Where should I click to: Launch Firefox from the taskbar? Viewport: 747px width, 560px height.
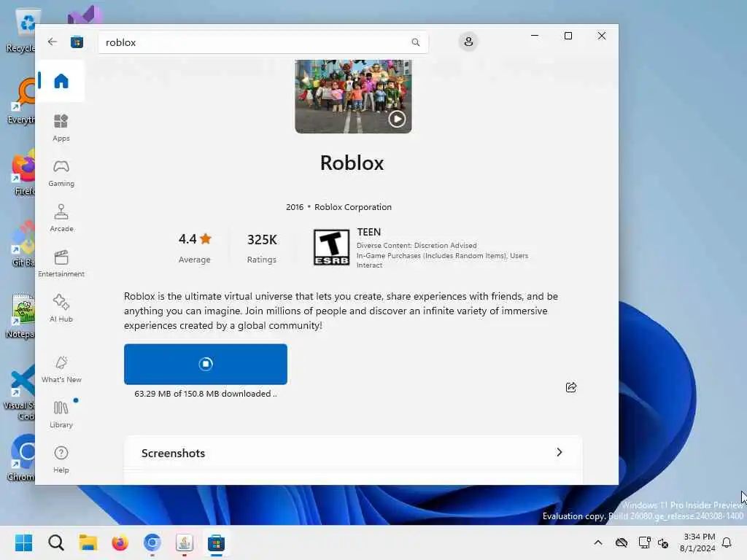pyautogui.click(x=120, y=542)
